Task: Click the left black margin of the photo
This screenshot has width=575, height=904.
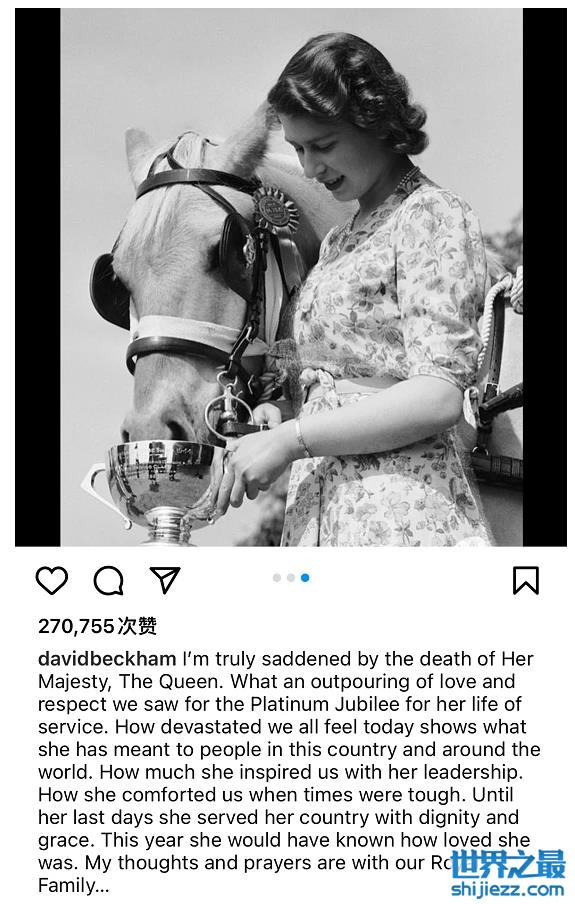Action: (37, 277)
